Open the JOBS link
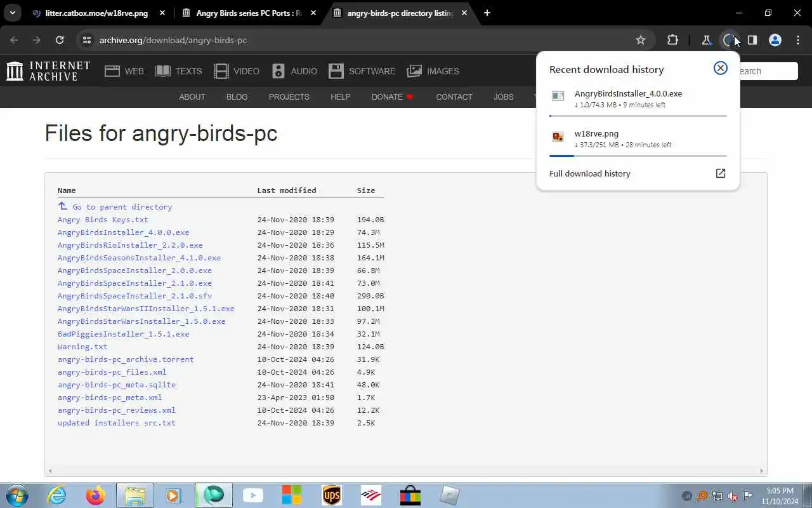 (x=504, y=97)
